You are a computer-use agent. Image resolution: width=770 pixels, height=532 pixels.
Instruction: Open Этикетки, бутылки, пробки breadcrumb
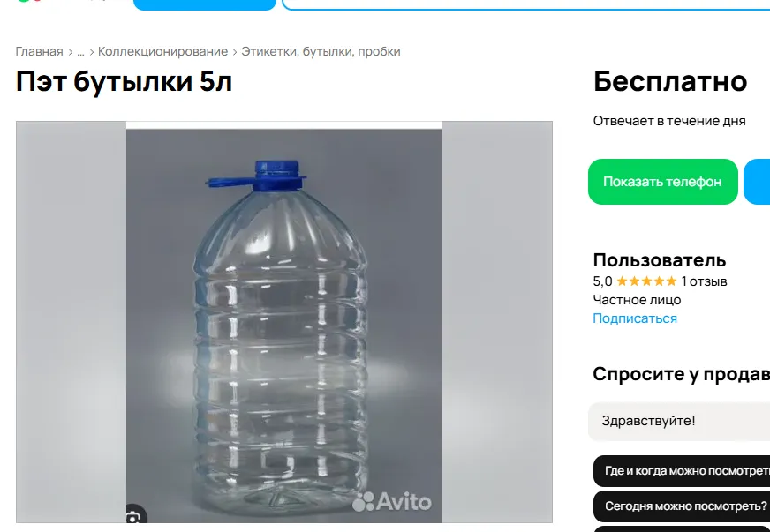point(321,51)
